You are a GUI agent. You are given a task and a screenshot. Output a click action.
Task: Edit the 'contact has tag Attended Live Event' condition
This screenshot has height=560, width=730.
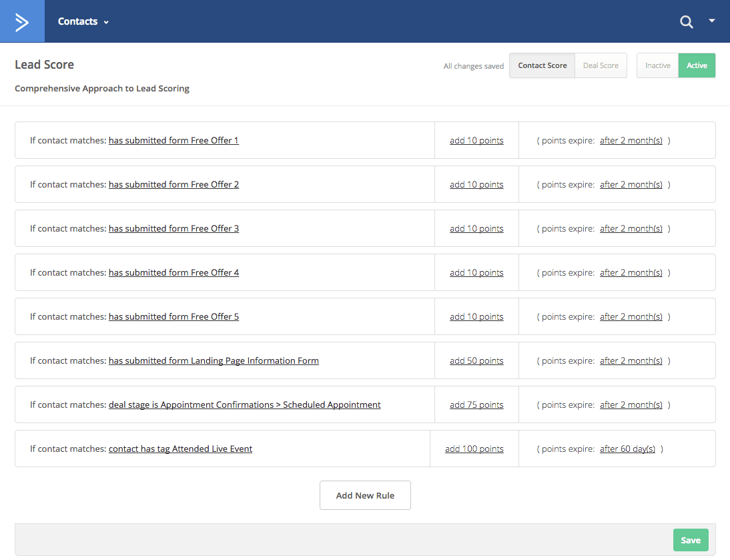(x=180, y=449)
